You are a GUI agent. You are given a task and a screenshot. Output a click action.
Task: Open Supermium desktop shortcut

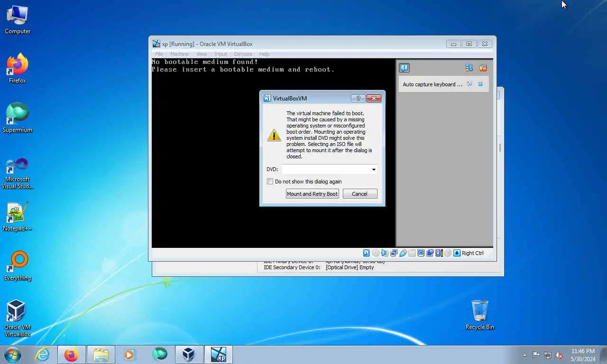[18, 118]
